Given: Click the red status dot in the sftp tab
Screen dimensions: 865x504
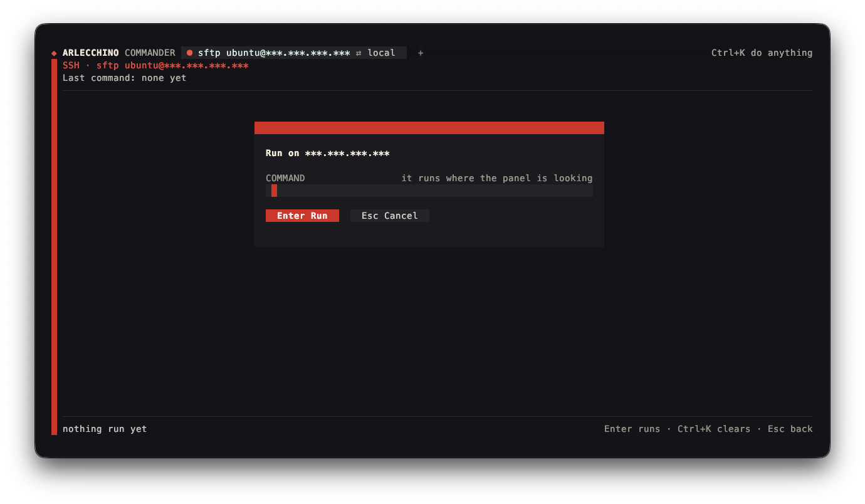Looking at the screenshot, I should click(x=190, y=53).
